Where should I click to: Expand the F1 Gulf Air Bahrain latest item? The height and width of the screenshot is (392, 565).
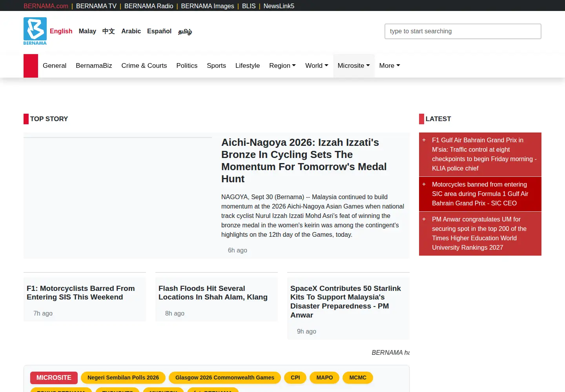(x=424, y=140)
